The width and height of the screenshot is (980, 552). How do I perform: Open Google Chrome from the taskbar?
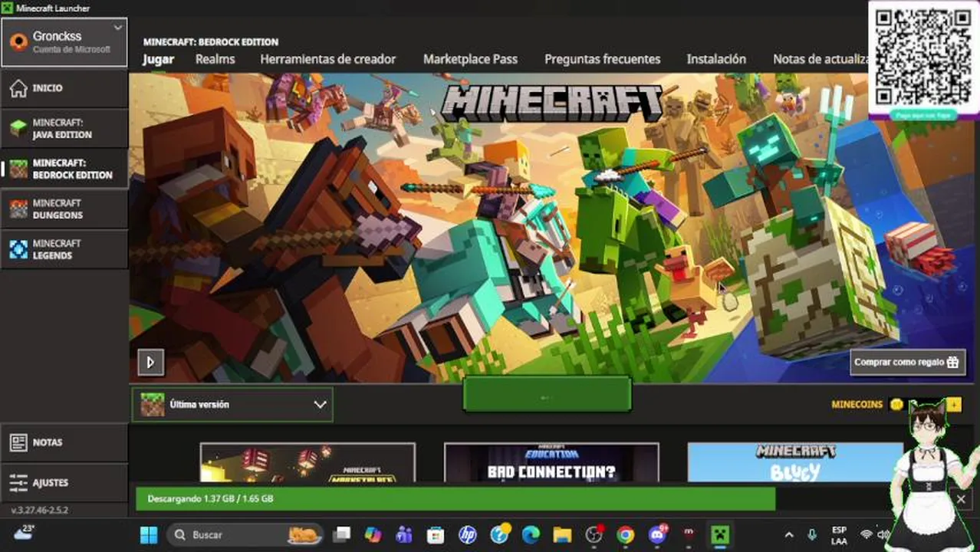click(x=626, y=534)
